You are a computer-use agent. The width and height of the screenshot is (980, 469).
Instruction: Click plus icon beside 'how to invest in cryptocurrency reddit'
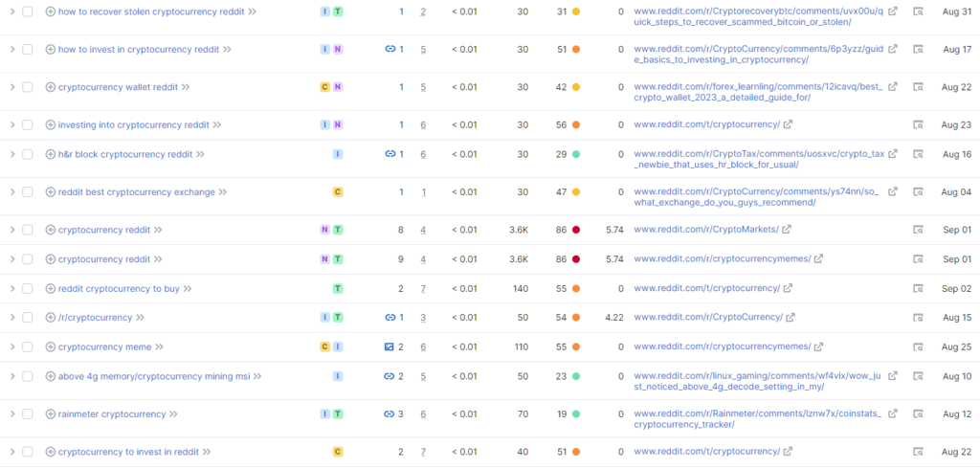pos(51,50)
